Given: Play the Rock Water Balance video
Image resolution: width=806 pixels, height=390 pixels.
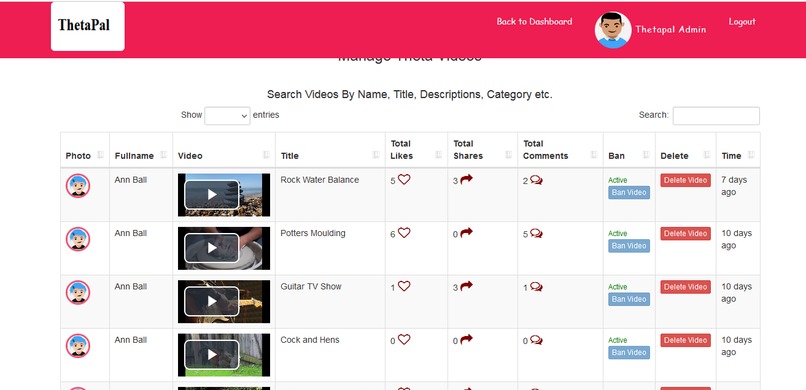Looking at the screenshot, I should click(212, 194).
